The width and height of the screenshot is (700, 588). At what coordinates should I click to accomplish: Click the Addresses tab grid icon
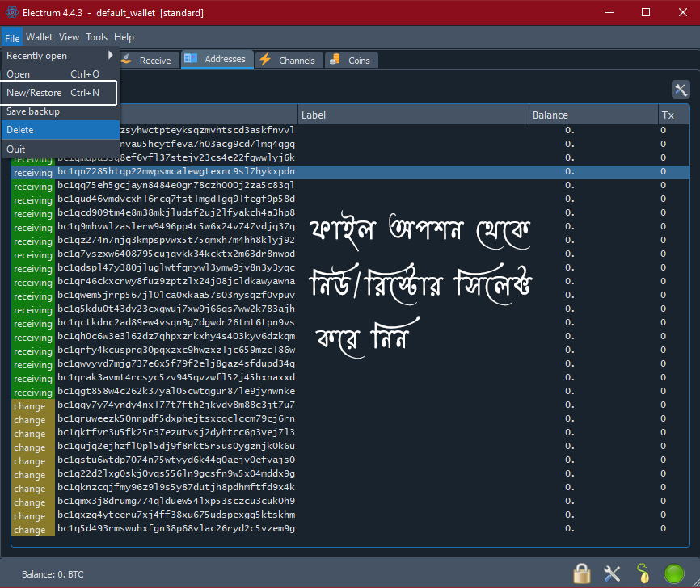point(191,59)
